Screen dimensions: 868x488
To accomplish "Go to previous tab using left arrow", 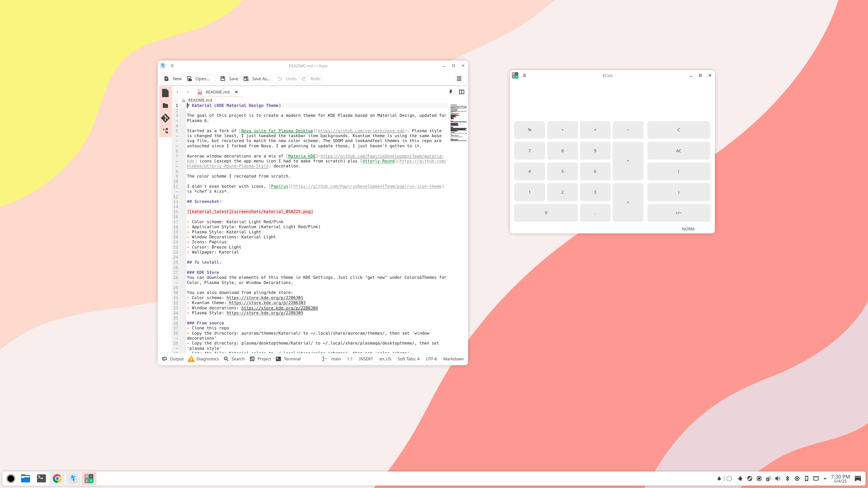I will (177, 92).
